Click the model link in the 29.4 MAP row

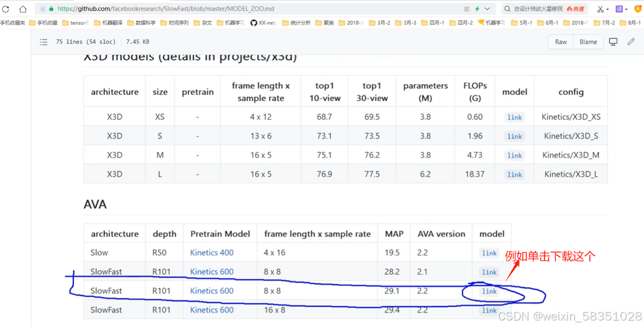coord(489,310)
